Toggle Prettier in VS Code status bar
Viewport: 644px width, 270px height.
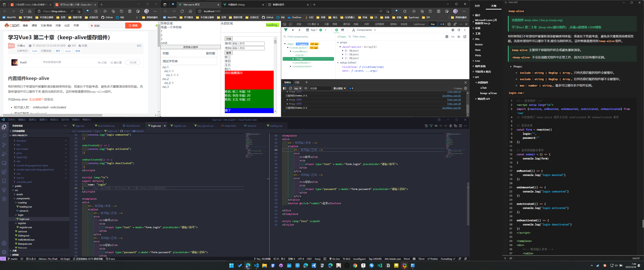432,259
